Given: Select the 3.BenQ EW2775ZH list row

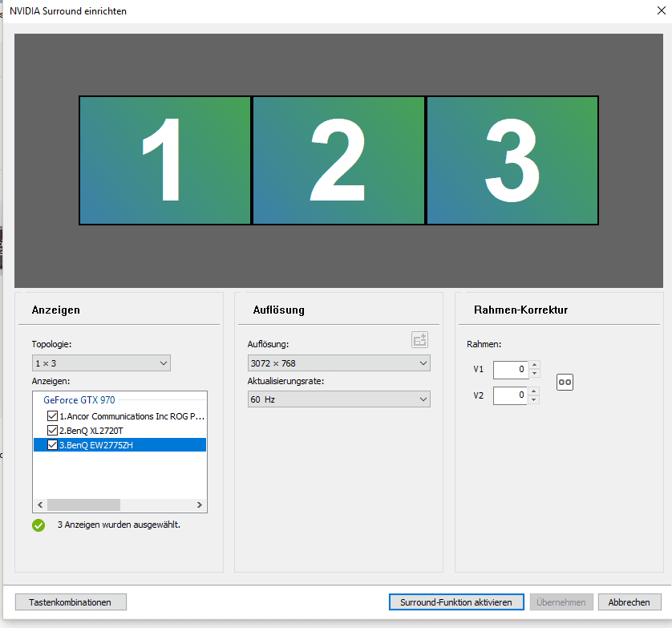Looking at the screenshot, I should (x=120, y=445).
